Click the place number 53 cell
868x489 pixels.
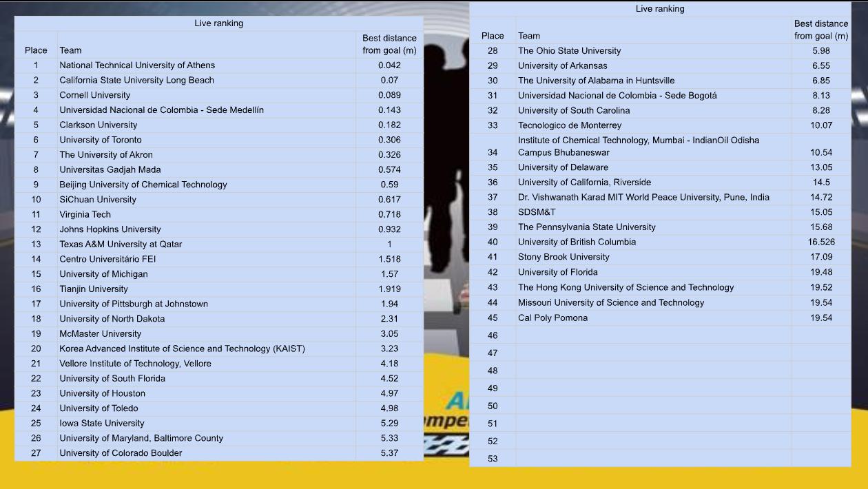point(493,459)
